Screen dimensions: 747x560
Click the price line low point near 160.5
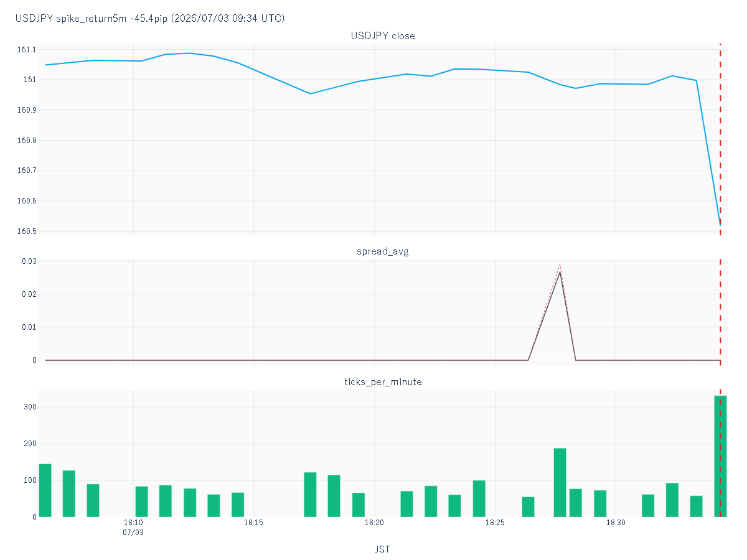tap(720, 225)
